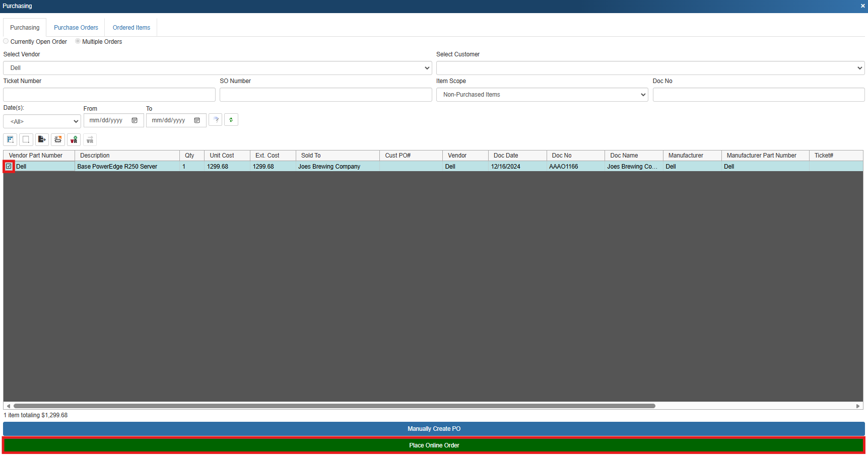This screenshot has width=868, height=455.
Task: Click the clear filter icon beside dates
Action: click(x=216, y=120)
